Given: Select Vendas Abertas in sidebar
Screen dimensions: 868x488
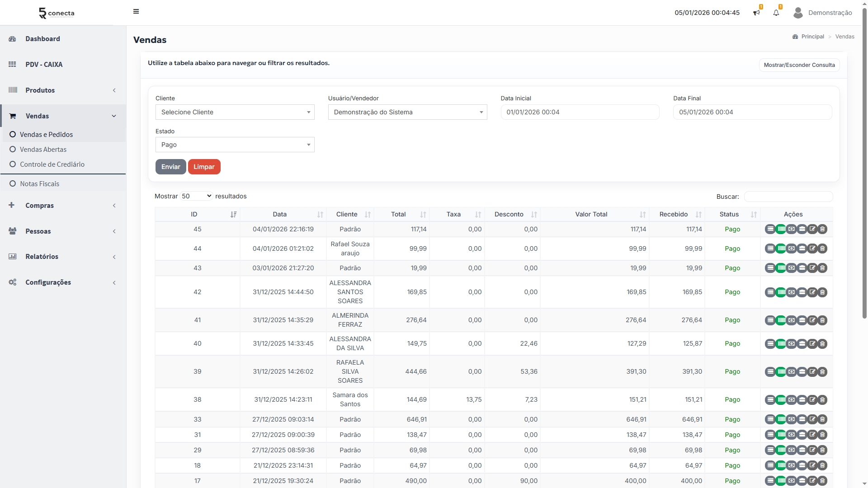Looking at the screenshot, I should click(43, 150).
